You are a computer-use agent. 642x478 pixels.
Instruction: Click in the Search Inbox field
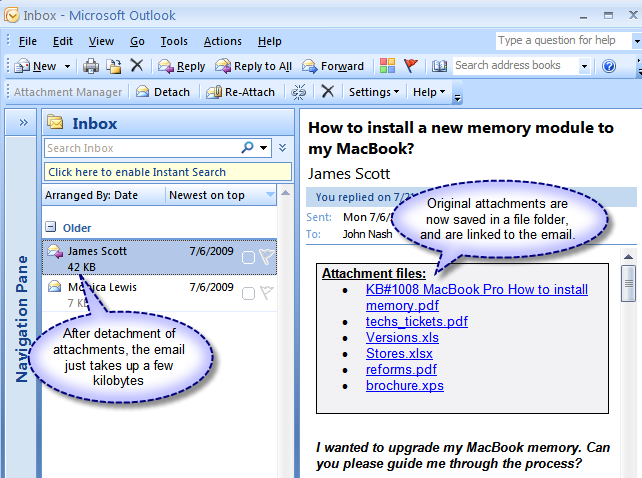142,148
